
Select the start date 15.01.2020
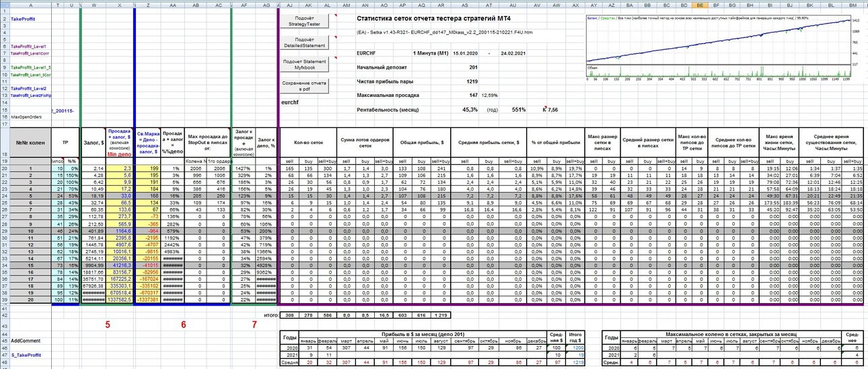tap(466, 53)
